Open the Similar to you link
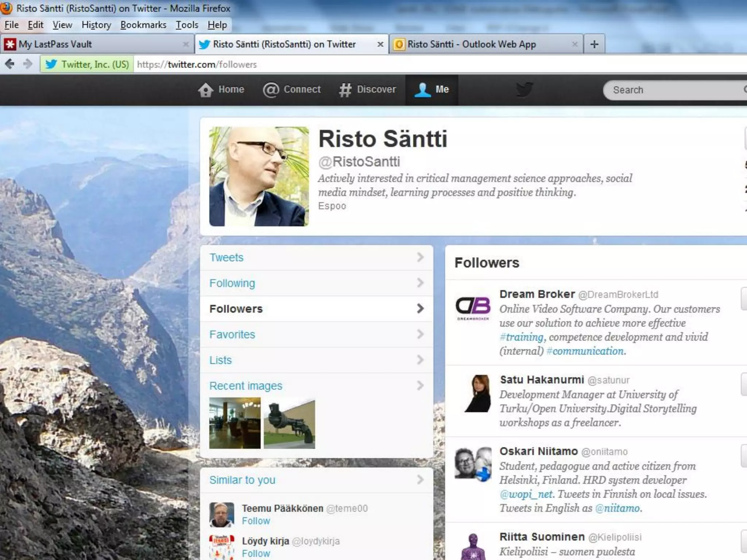The width and height of the screenshot is (747, 560). click(242, 480)
